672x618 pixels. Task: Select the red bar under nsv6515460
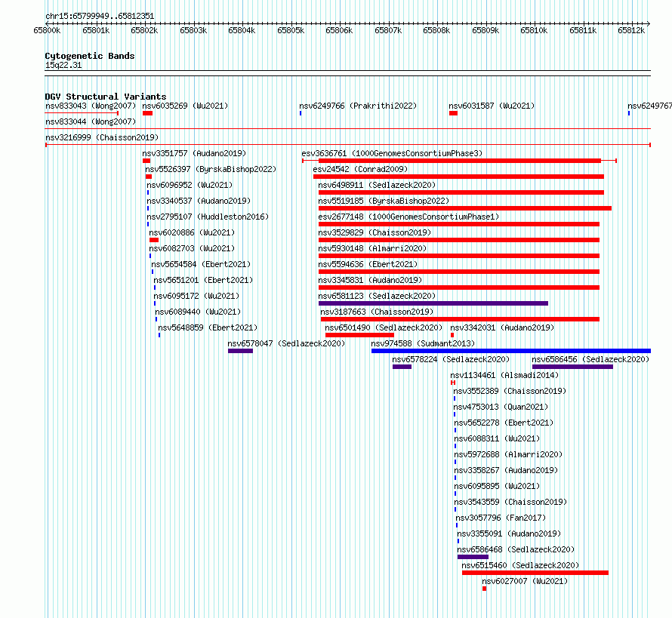tap(535, 573)
